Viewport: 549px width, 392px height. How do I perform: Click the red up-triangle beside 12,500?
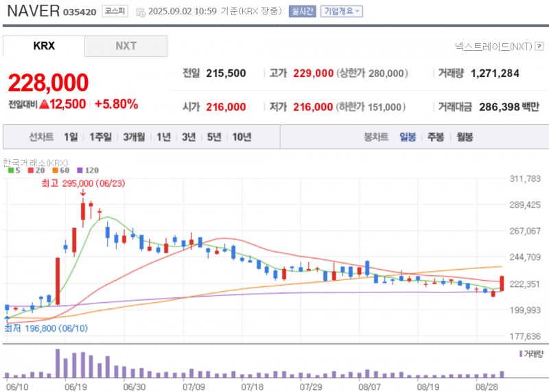[44, 104]
